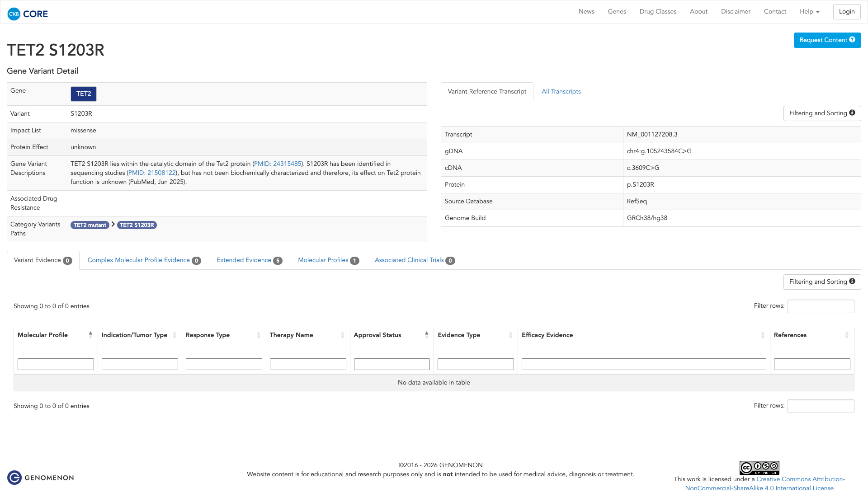Select the TET2 mutant category badge
Screen dimensions: 868x493
[90, 225]
